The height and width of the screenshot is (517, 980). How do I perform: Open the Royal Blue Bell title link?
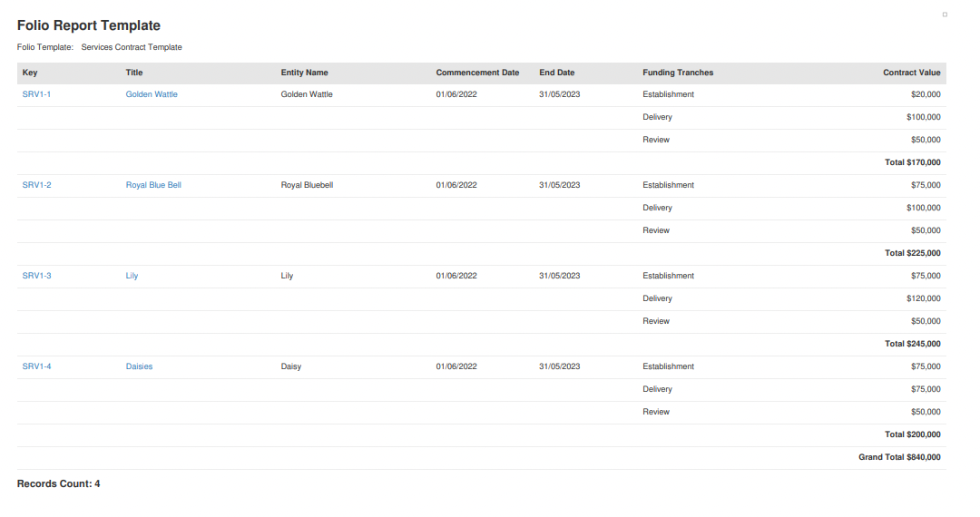153,185
